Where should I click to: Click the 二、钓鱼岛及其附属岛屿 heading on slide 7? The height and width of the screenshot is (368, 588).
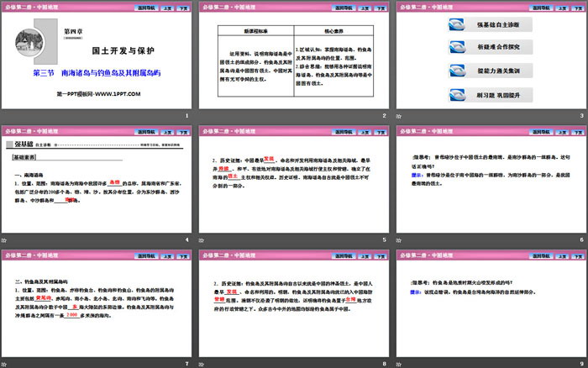[41, 281]
